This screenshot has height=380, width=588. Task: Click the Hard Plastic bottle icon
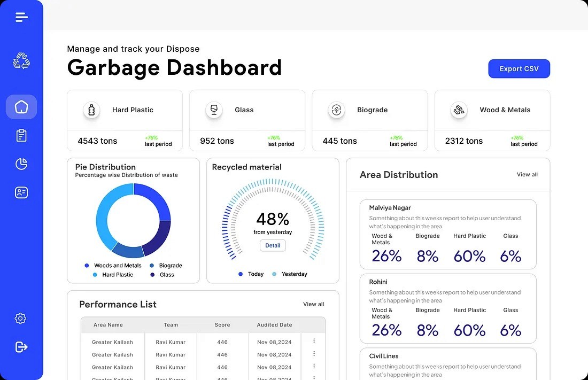click(91, 110)
